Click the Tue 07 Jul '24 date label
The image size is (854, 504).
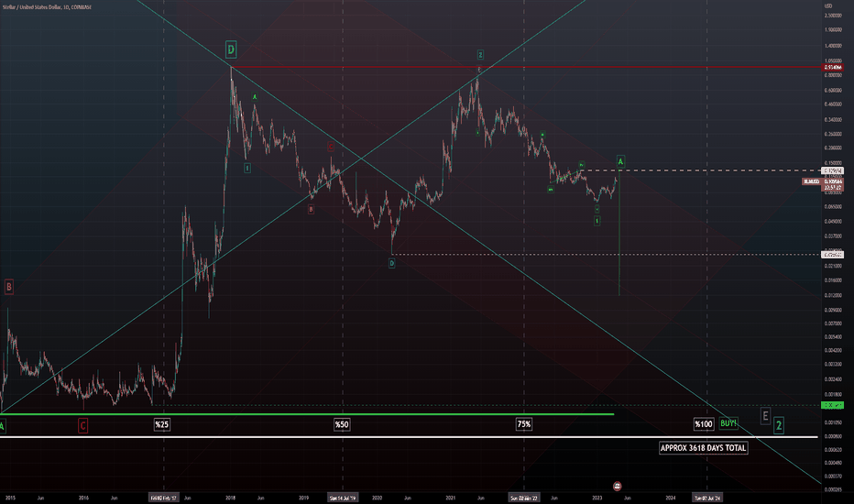(707, 498)
